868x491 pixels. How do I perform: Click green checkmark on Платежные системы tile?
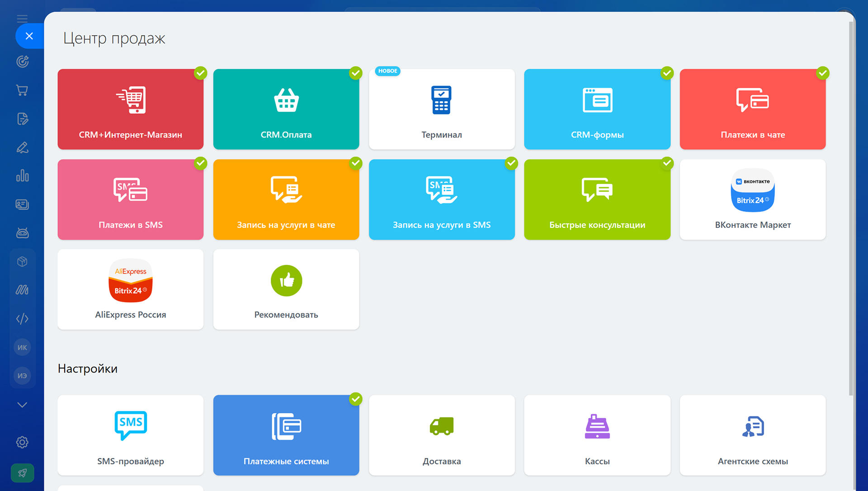356,399
